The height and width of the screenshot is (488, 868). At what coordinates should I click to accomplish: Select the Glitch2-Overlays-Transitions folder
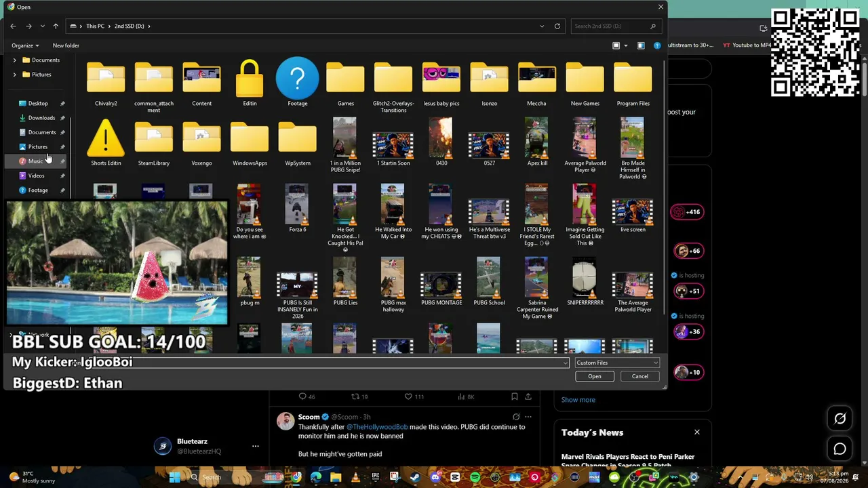pos(393,87)
